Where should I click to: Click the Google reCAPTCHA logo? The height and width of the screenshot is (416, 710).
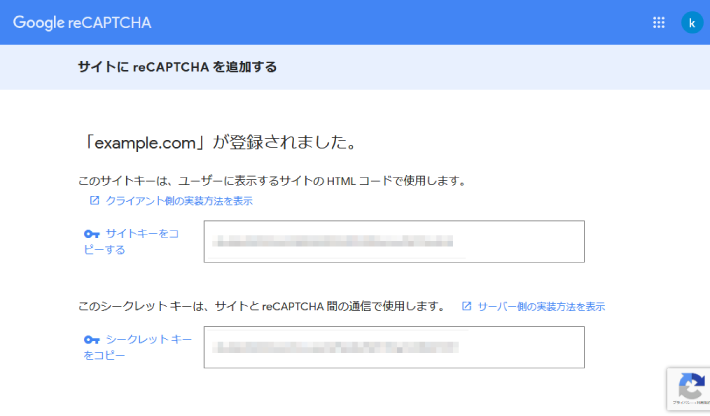tap(82, 23)
